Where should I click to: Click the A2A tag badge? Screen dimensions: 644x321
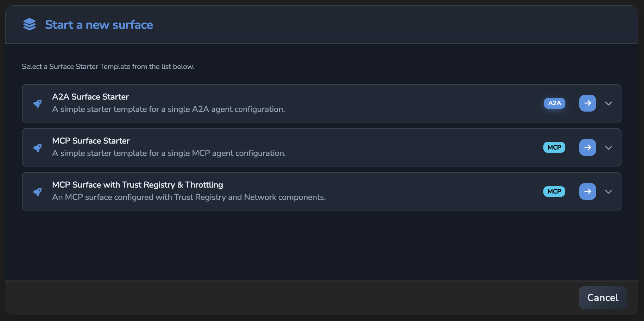coord(555,103)
